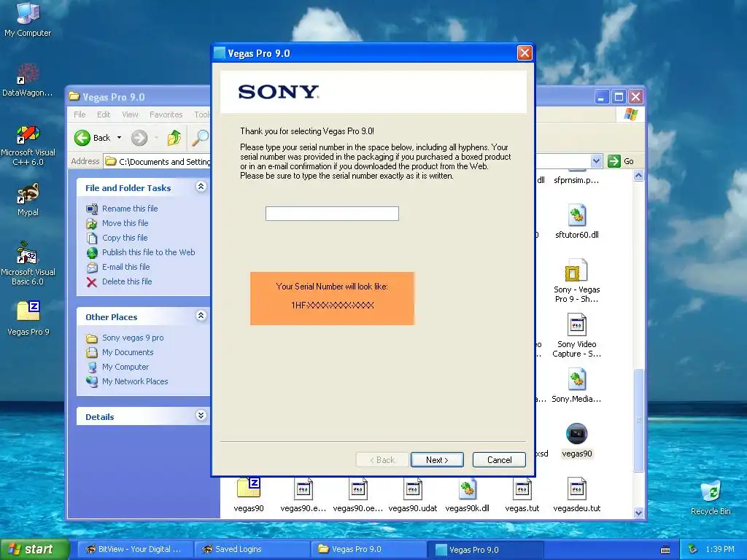747x560 pixels.
Task: Select the vegasdeu.tut file
Action: 576,495
